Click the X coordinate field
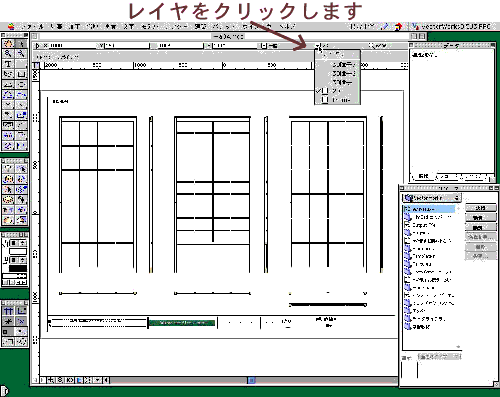The width and height of the screenshot is (500, 397). click(72, 46)
